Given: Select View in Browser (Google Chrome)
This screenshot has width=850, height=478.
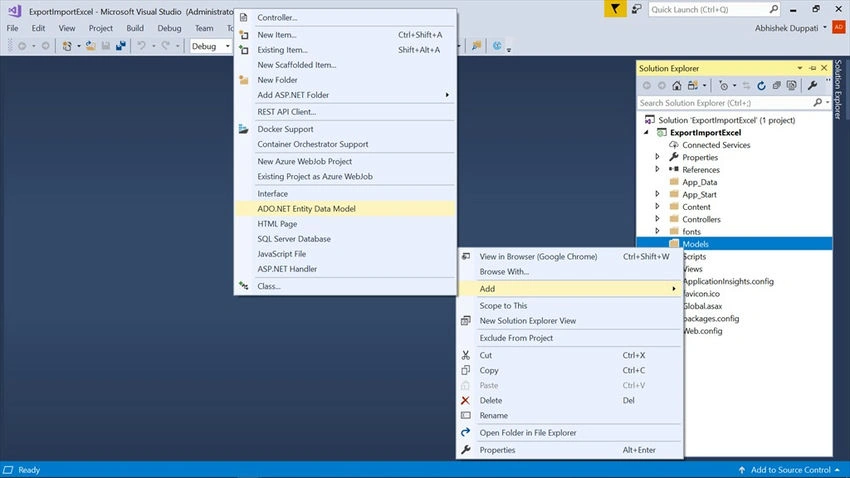Looking at the screenshot, I should (x=569, y=257).
